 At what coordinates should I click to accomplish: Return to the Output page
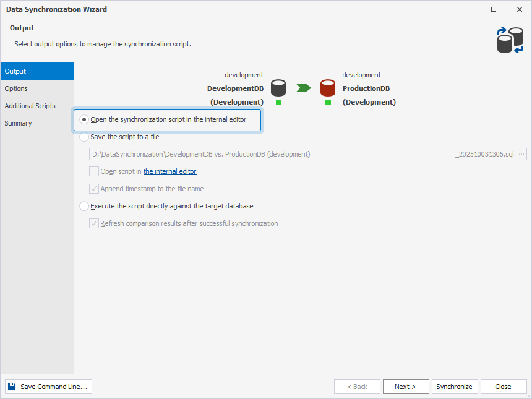tap(15, 71)
